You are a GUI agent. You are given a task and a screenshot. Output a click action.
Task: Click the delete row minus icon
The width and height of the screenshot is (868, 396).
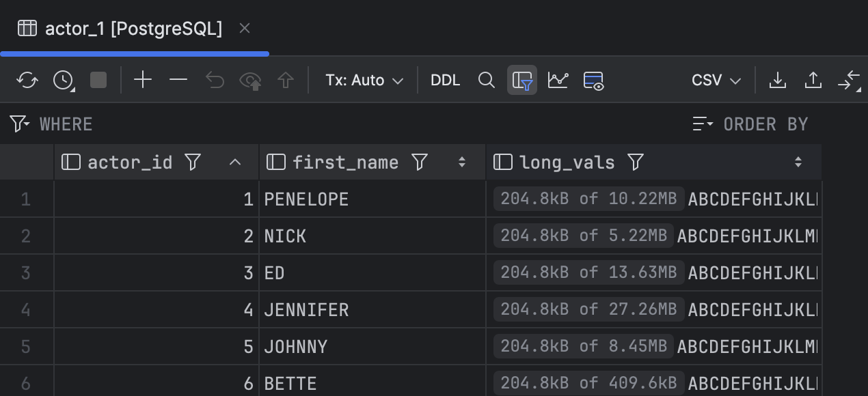point(178,81)
